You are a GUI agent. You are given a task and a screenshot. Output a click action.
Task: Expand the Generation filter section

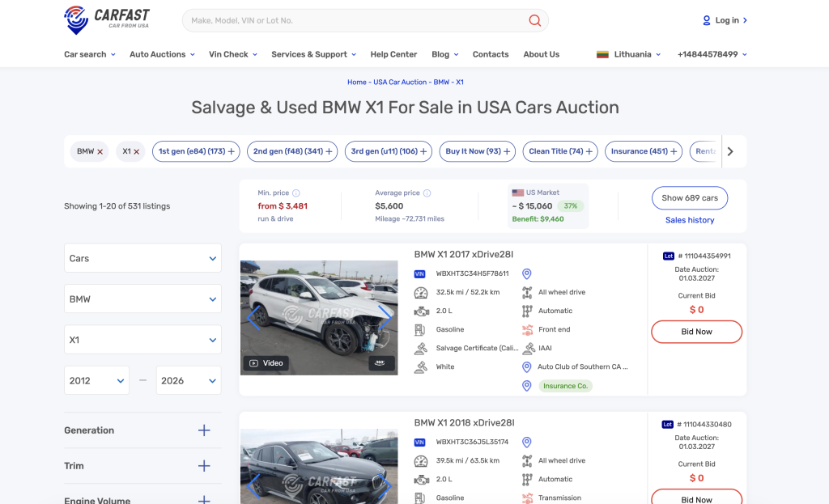pos(204,430)
